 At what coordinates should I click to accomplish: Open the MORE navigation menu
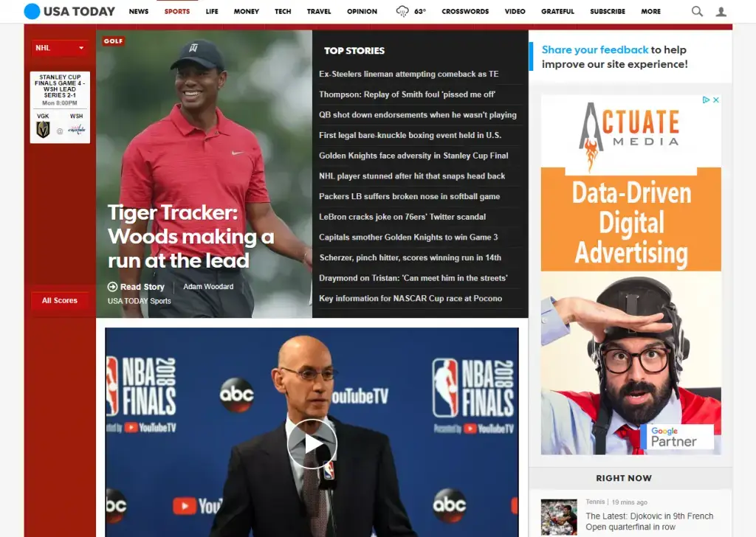pyautogui.click(x=650, y=11)
